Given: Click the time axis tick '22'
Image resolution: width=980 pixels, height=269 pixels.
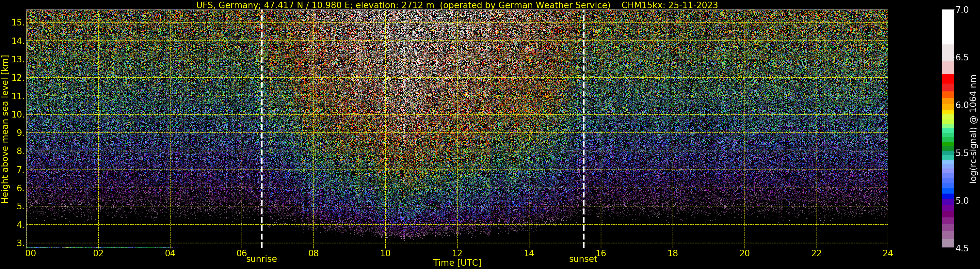Looking at the screenshot, I should point(816,253).
